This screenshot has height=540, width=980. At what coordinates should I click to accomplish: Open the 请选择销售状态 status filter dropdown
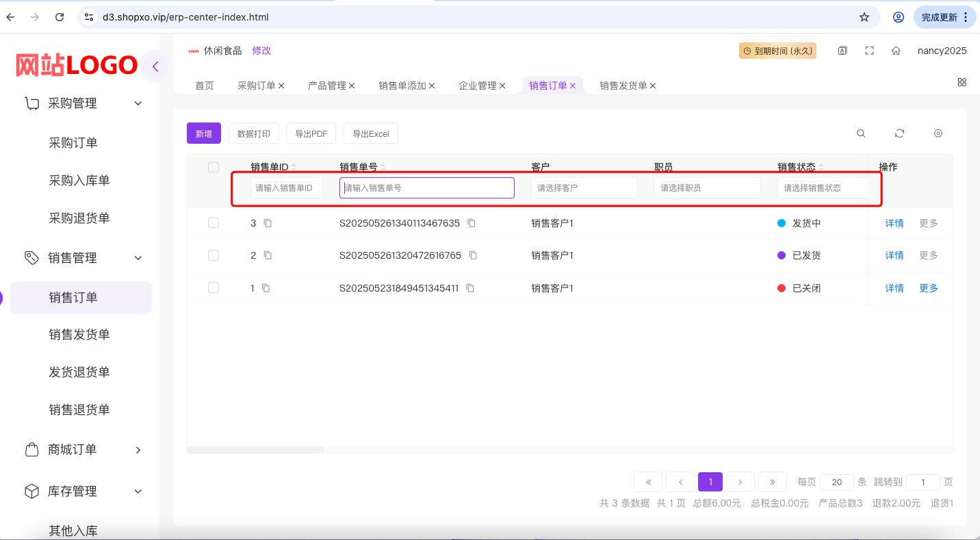[x=824, y=188]
